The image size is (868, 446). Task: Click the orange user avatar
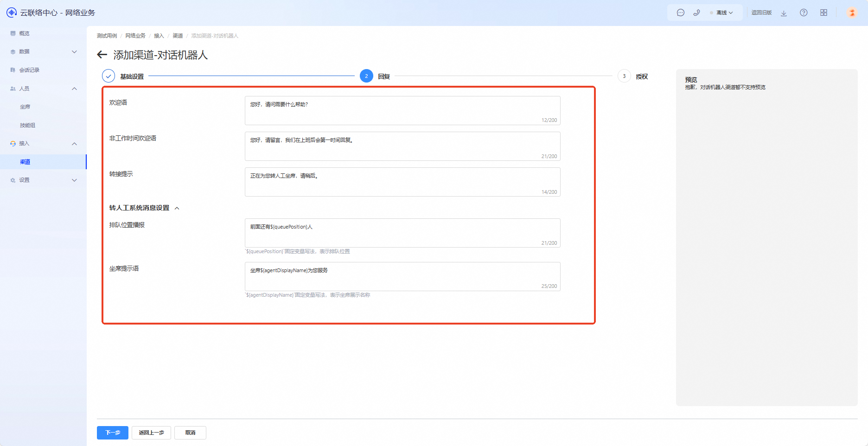(x=852, y=13)
